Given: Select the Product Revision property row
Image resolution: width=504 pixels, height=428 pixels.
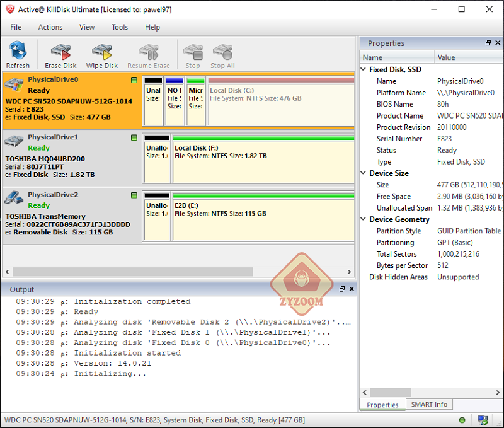Looking at the screenshot, I should coord(431,127).
